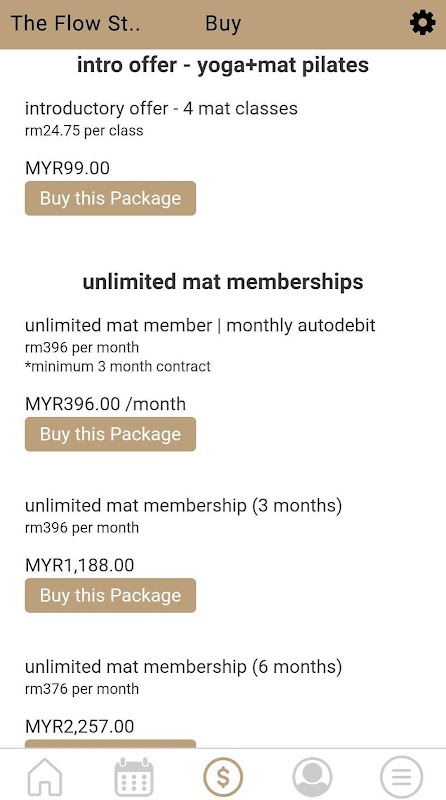Buy the monthly autodebit mat membership
The height and width of the screenshot is (800, 446).
110,434
